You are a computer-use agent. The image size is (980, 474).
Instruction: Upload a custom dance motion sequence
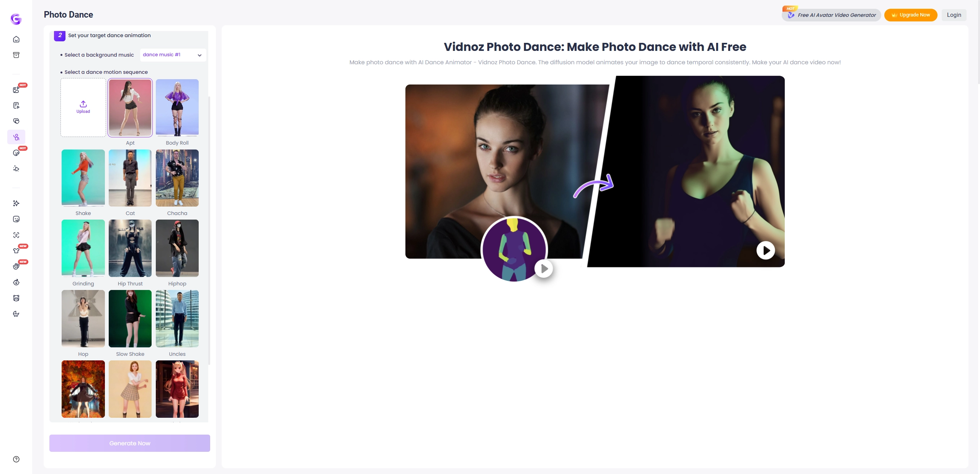[x=83, y=108]
